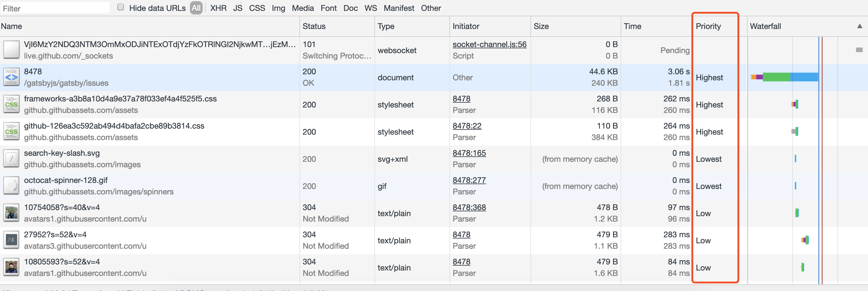Image resolution: width=868 pixels, height=291 pixels.
Task: Filter requests by the CSS type
Action: 257,8
